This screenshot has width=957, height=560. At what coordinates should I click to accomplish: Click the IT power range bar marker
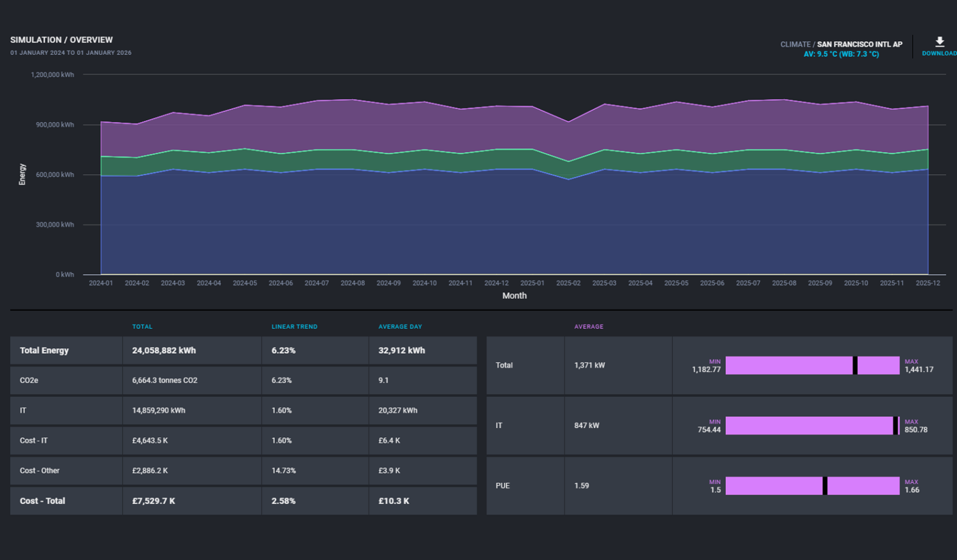click(x=895, y=425)
